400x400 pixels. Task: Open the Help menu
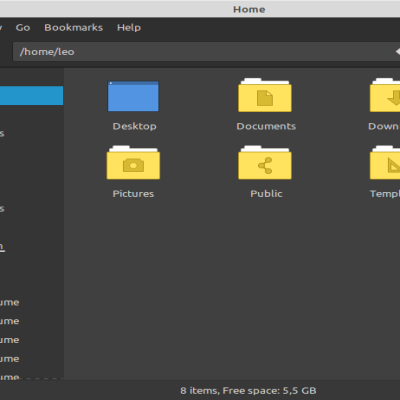(x=129, y=28)
